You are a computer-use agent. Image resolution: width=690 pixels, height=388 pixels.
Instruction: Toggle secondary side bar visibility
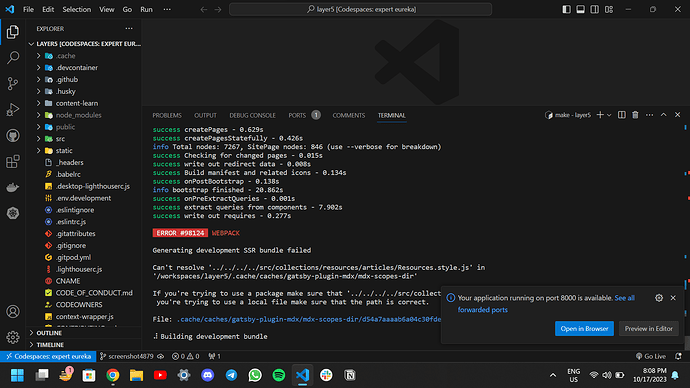(x=595, y=9)
